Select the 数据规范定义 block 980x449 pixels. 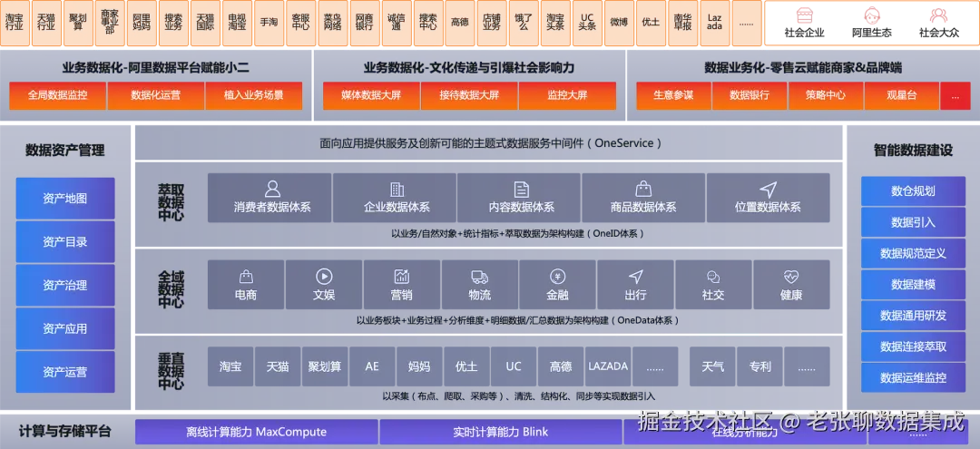[x=913, y=254]
